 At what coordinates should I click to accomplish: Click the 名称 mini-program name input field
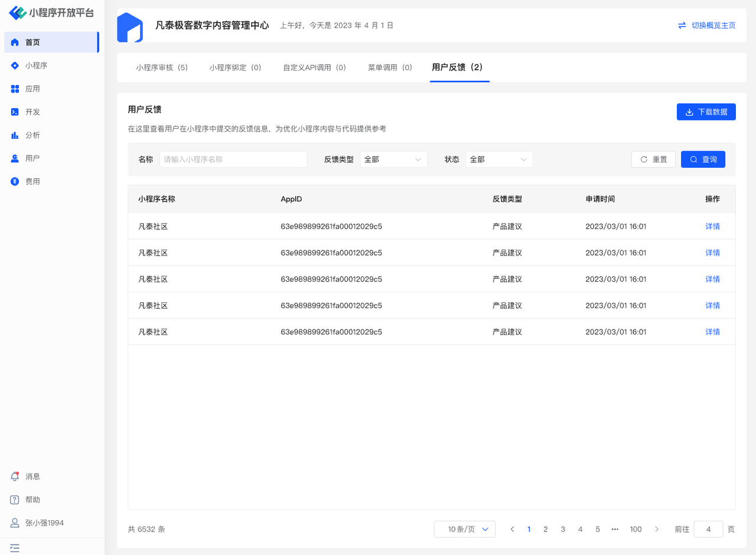click(233, 159)
